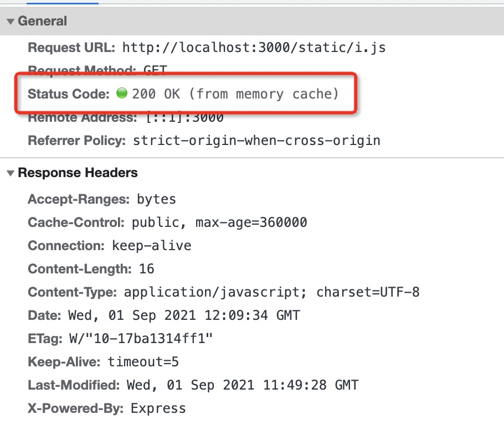The height and width of the screenshot is (425, 504).
Task: Click the Cache-Control max-age=360000 value
Action: (219, 223)
